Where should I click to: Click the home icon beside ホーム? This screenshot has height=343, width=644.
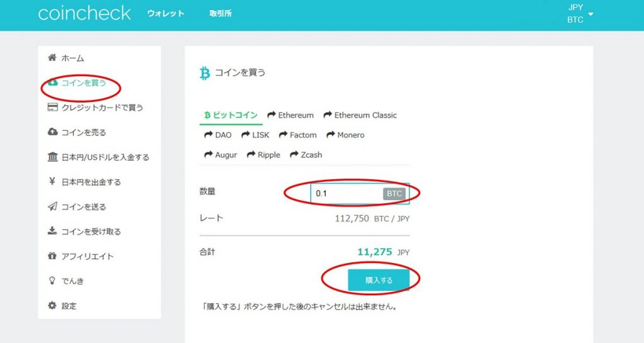[x=52, y=57]
